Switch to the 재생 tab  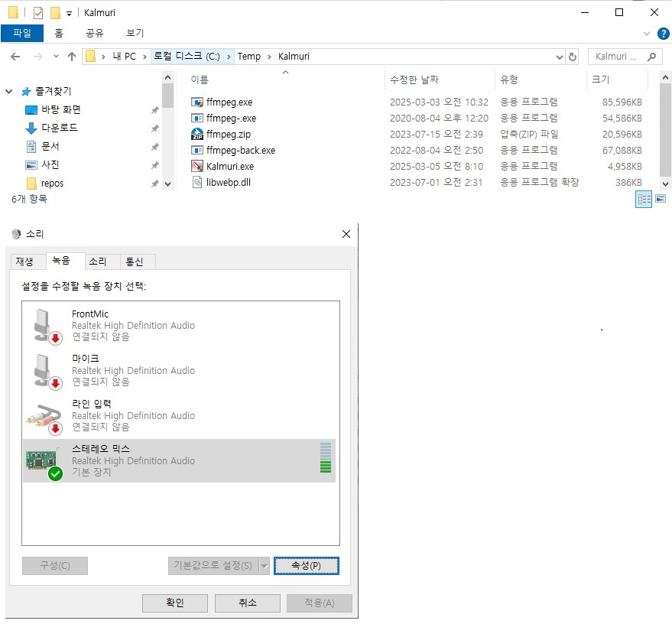point(24,262)
